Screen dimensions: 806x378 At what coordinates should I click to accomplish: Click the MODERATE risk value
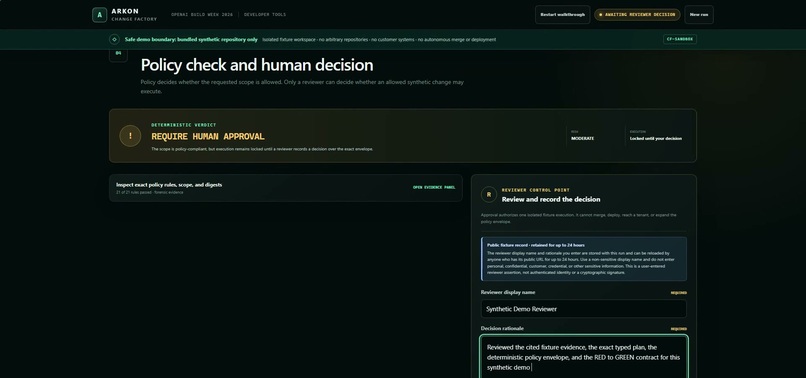point(582,138)
